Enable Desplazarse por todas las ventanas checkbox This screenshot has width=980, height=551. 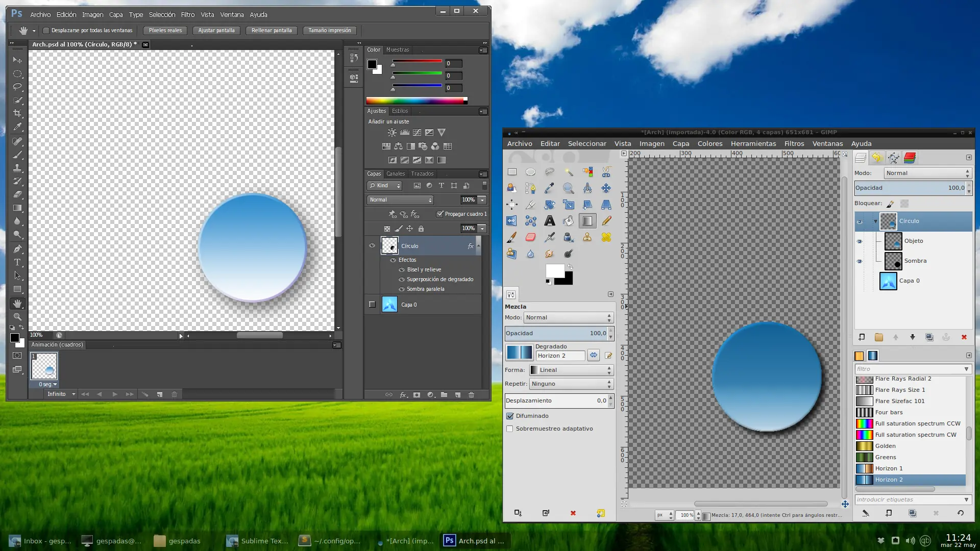point(46,31)
